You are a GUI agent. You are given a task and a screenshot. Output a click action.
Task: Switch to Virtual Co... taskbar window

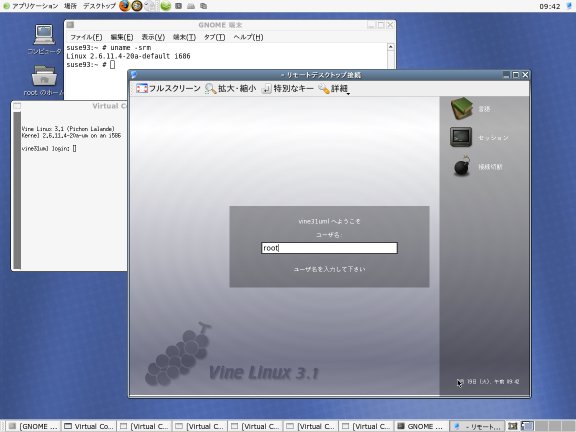[89, 426]
